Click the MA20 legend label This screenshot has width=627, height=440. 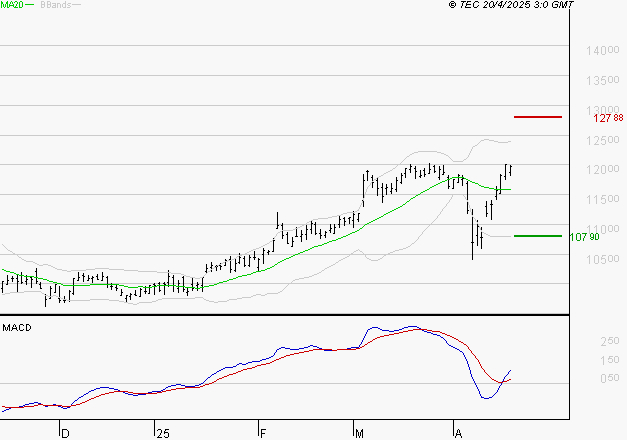point(11,5)
